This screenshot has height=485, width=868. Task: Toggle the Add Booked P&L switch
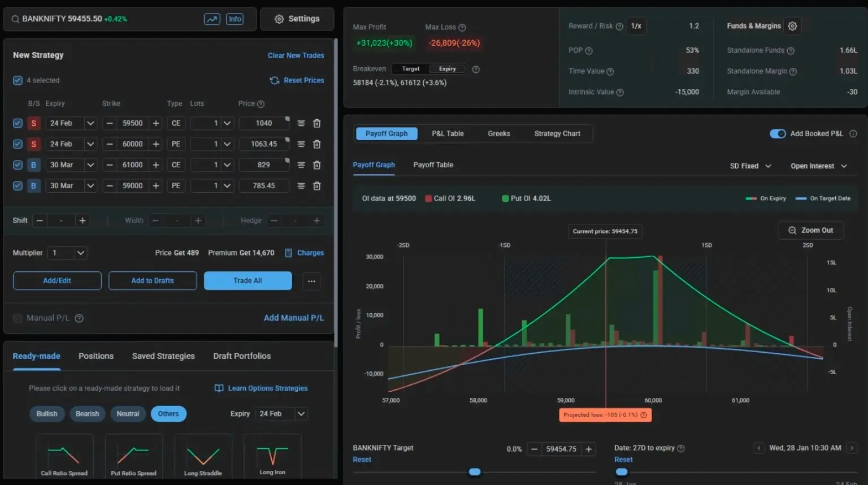(x=778, y=134)
